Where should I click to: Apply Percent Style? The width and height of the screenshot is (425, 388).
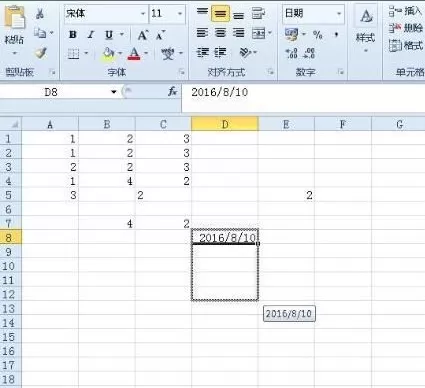[x=318, y=34]
